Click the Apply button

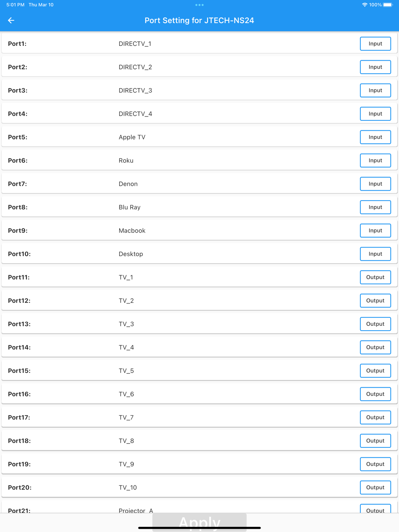(x=199, y=522)
